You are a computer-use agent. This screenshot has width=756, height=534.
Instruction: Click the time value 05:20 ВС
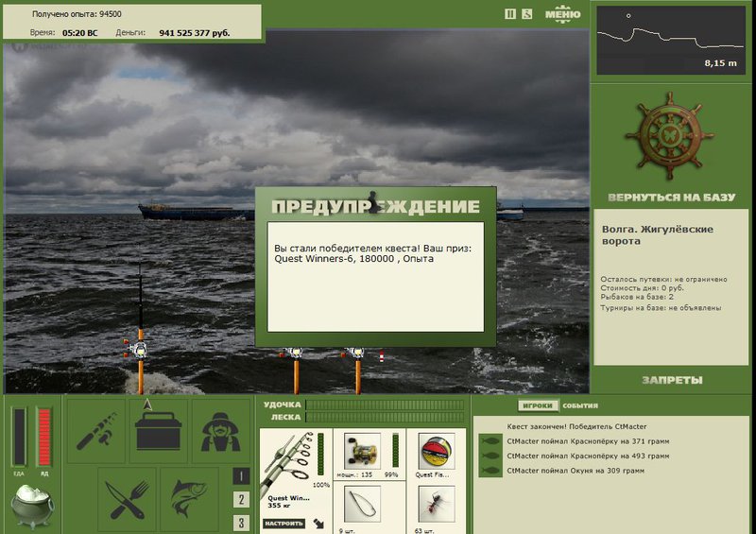tap(79, 33)
